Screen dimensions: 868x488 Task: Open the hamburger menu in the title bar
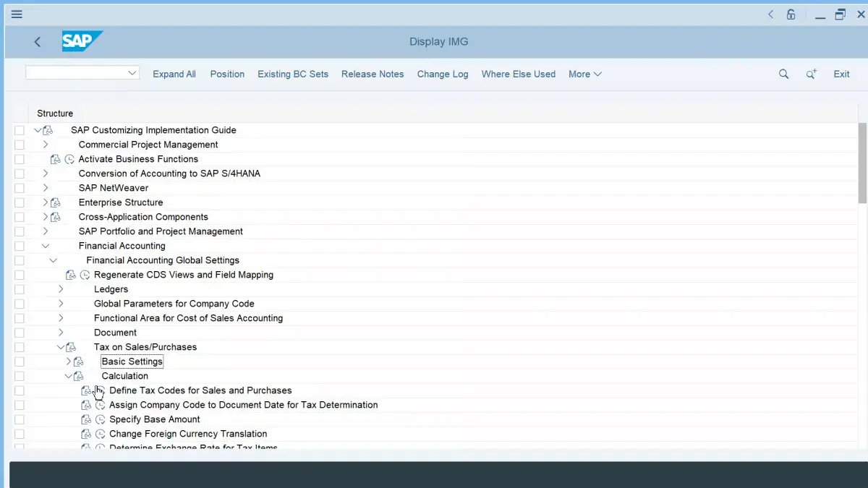[17, 14]
